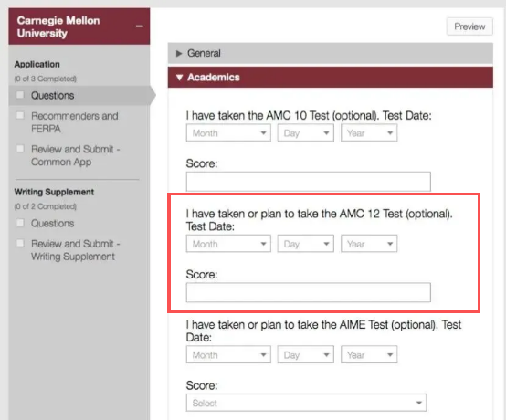Collapse the Carnegie Mellon University panel minus icon

(x=140, y=26)
